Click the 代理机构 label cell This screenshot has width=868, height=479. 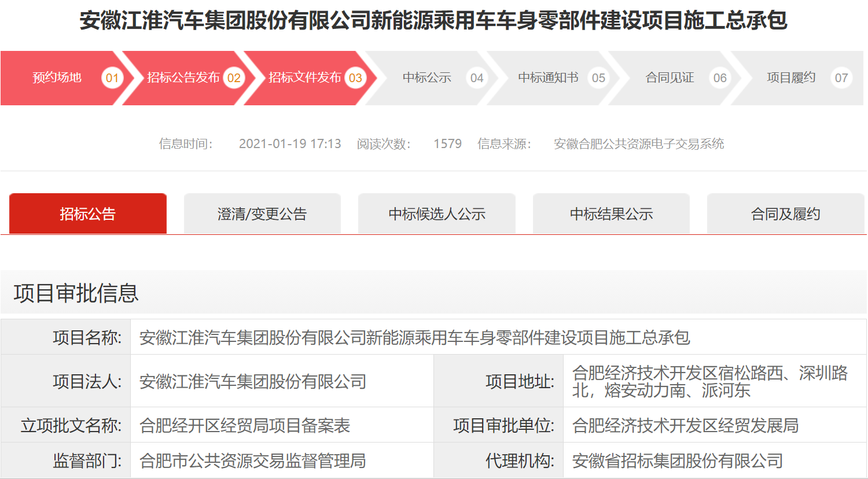coord(499,460)
